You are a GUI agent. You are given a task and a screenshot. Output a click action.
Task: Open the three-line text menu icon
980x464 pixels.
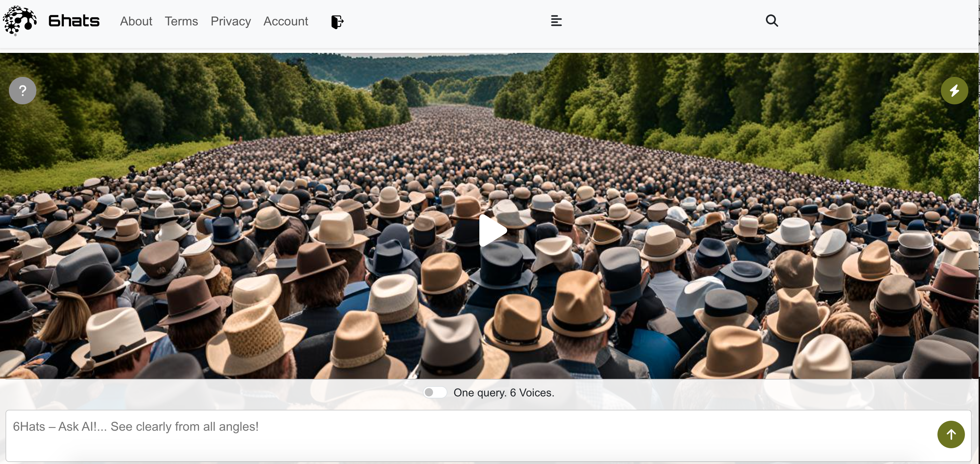556,21
